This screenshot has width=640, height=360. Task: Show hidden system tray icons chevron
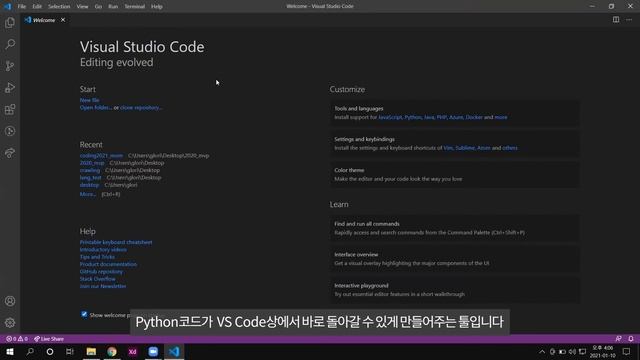[542, 351]
